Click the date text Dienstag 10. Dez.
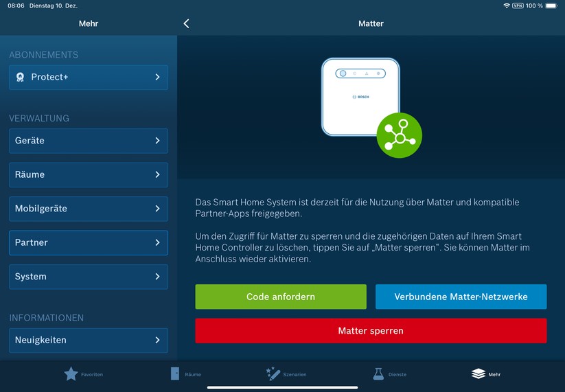This screenshot has height=392, width=565. coord(54,5)
